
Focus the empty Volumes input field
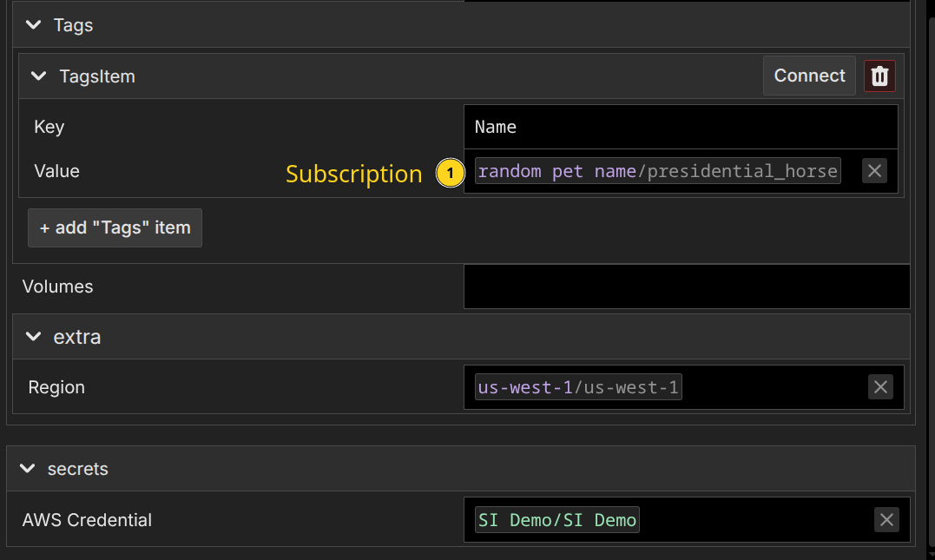[x=686, y=287]
